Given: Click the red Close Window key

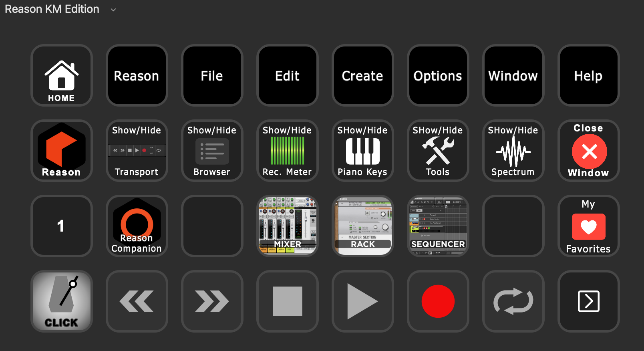Looking at the screenshot, I should coord(589,151).
